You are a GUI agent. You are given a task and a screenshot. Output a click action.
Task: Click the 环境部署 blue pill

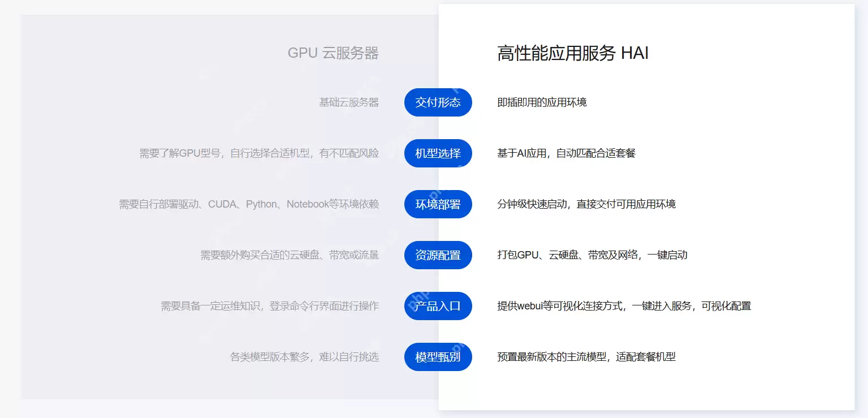click(438, 204)
